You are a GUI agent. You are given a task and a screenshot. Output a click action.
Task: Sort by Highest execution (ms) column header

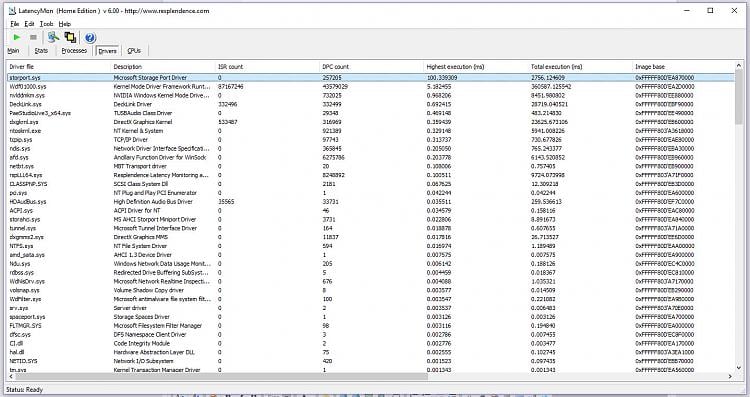coord(475,66)
